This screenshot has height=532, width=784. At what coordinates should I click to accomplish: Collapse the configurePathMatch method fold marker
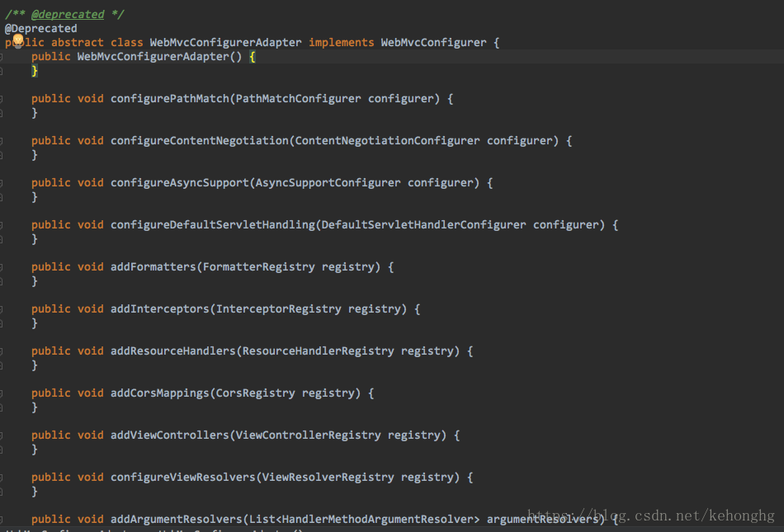pos(2,100)
